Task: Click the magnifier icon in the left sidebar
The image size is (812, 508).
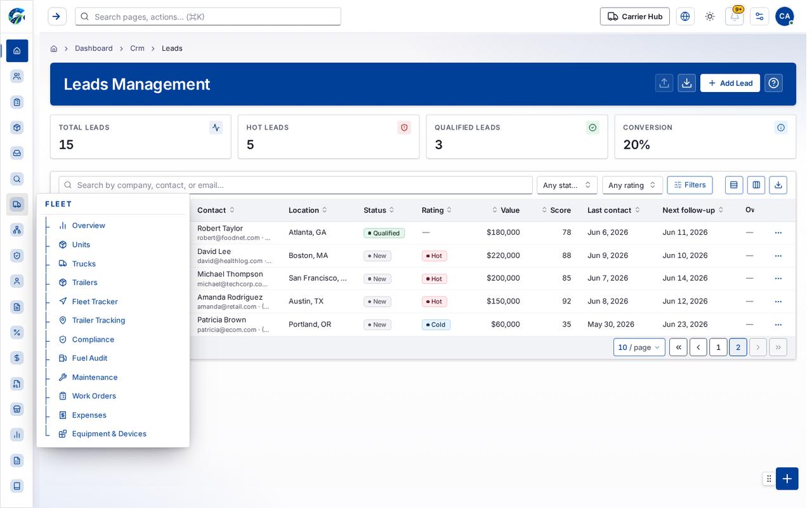Action: coord(17,179)
